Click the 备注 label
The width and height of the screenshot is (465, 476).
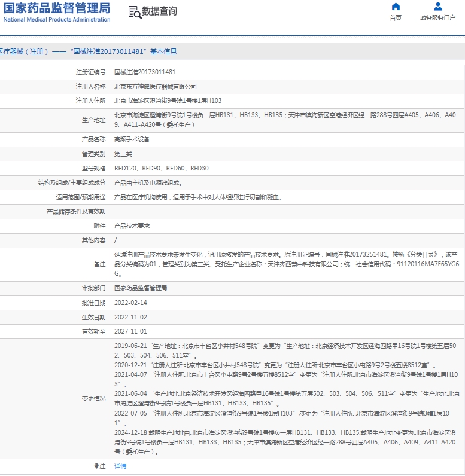tap(99, 264)
